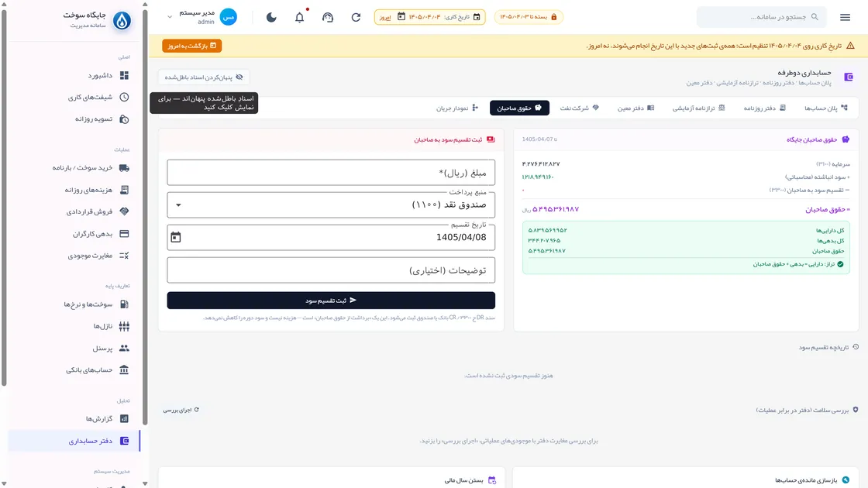Click the warning triangle icon in banner
The height and width of the screenshot is (488, 868).
tap(850, 46)
